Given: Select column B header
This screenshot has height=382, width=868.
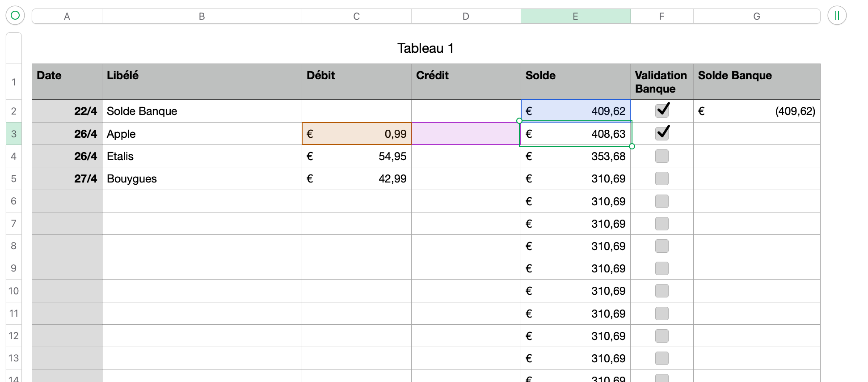Looking at the screenshot, I should (202, 16).
